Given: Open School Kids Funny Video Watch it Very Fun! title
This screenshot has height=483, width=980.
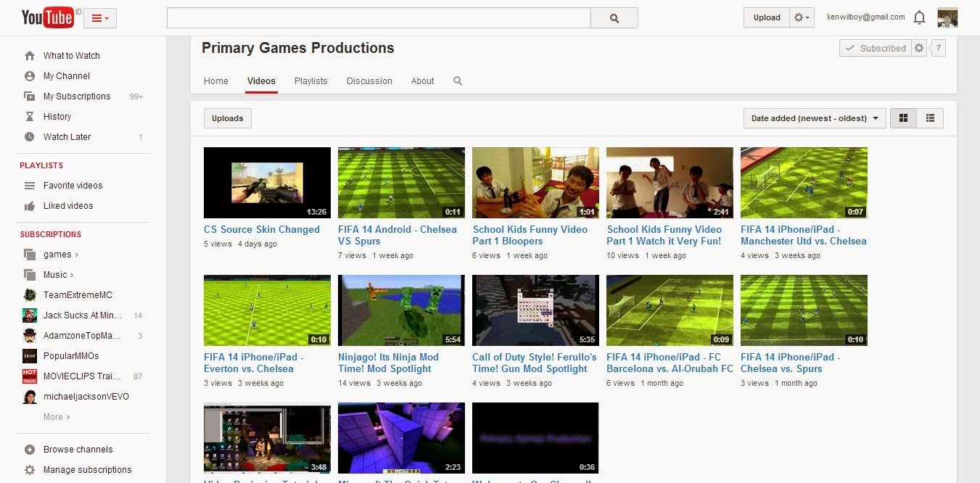Looking at the screenshot, I should 664,235.
